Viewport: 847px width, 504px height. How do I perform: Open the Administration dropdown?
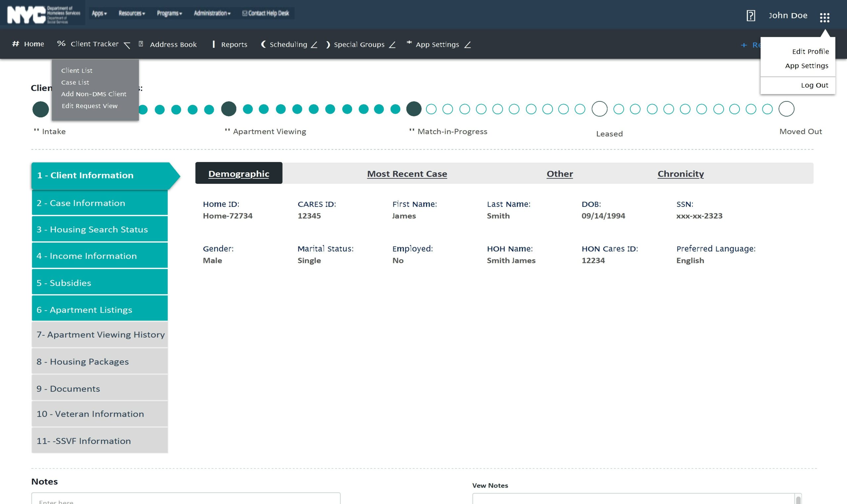tap(212, 13)
